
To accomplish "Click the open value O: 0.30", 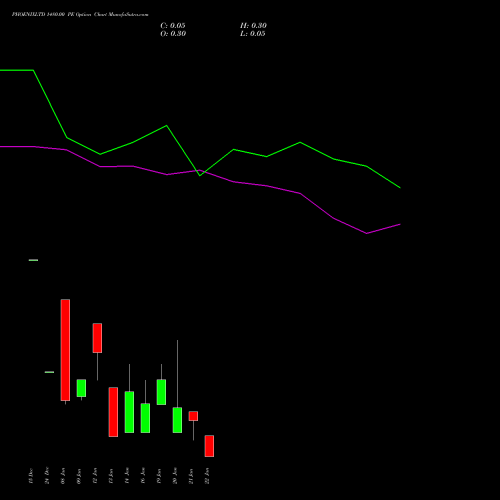I will 173,34.
